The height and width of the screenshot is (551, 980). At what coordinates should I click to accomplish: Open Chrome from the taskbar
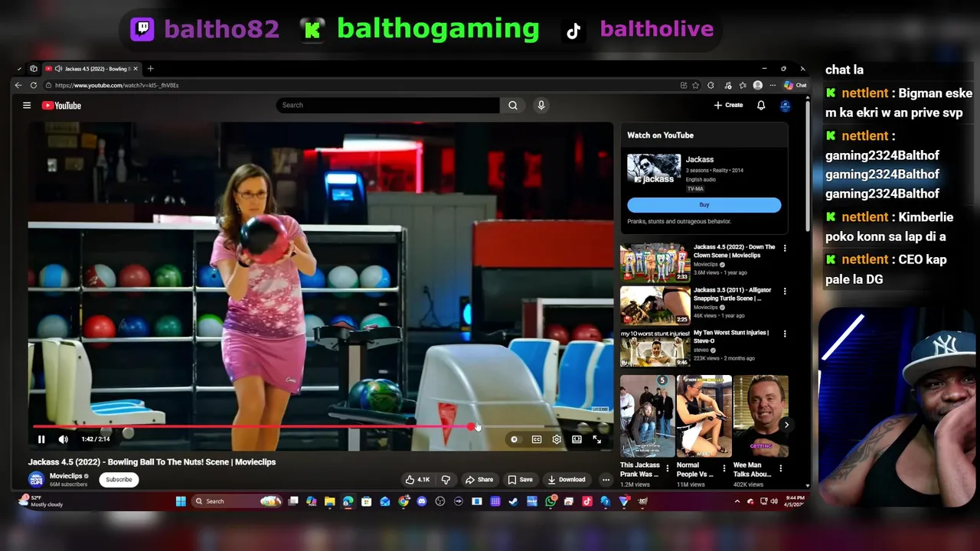point(403,501)
